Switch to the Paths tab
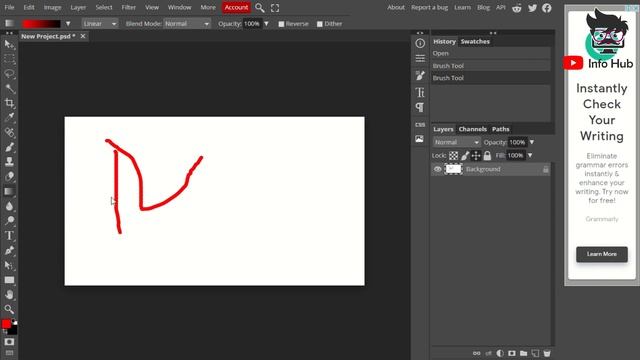640x360 pixels. 500,129
